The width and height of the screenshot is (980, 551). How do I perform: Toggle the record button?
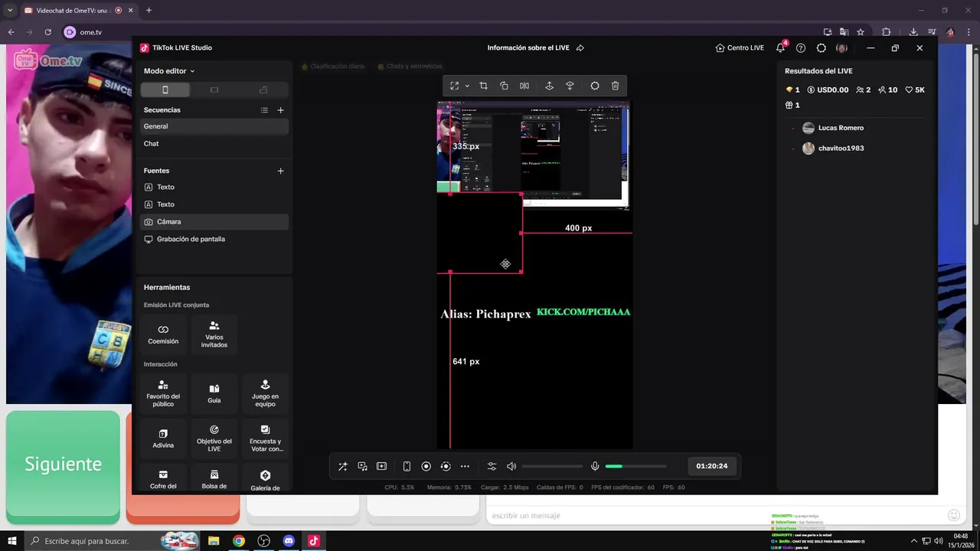click(426, 466)
